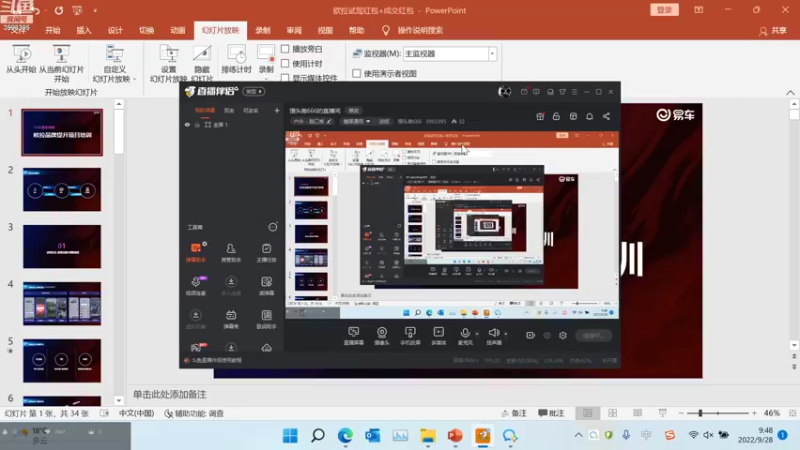This screenshot has width=800, height=450.
Task: Click notification bell in streaming app
Action: (x=589, y=116)
